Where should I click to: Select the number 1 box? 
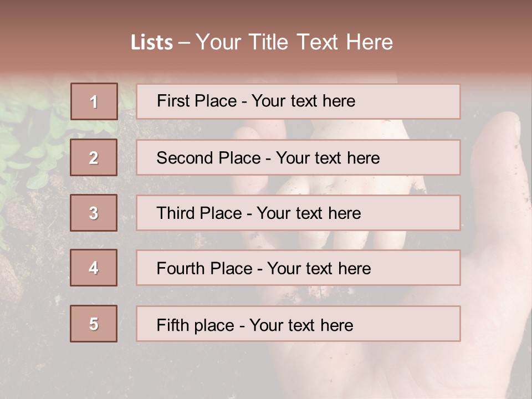click(94, 101)
